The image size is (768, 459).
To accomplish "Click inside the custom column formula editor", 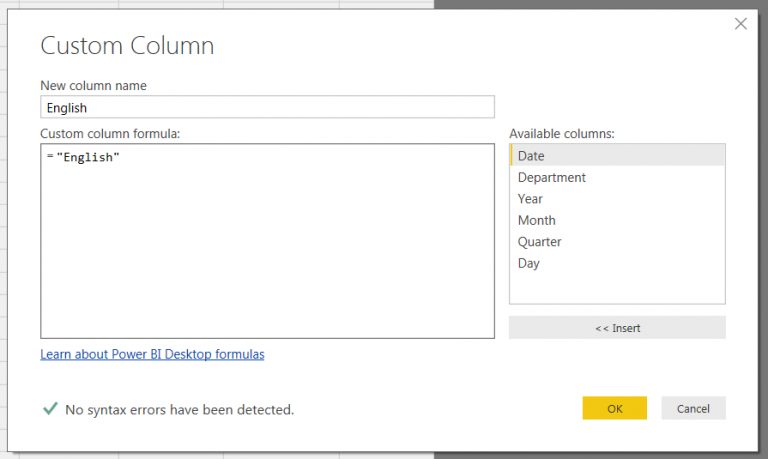I will click(267, 240).
